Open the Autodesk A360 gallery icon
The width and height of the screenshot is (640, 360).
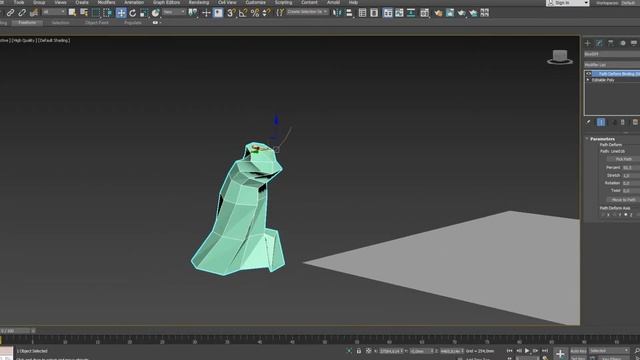(x=484, y=13)
